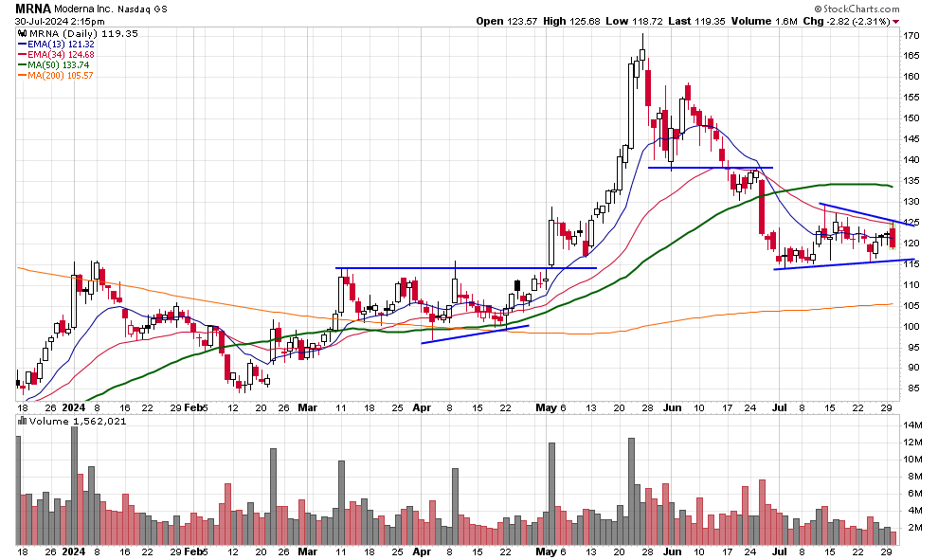
Task: Click the Open 123.57 value
Action: tap(507, 22)
